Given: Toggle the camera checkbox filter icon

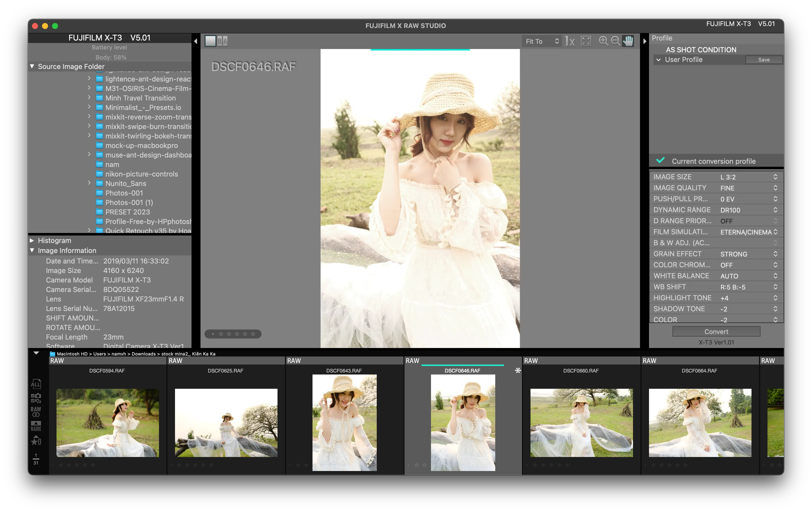Looking at the screenshot, I should pyautogui.click(x=36, y=398).
